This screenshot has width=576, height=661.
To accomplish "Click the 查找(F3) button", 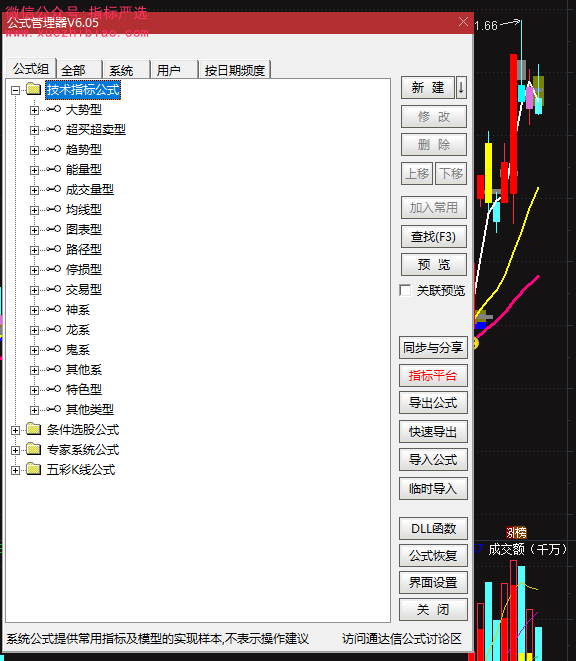I will coord(433,236).
